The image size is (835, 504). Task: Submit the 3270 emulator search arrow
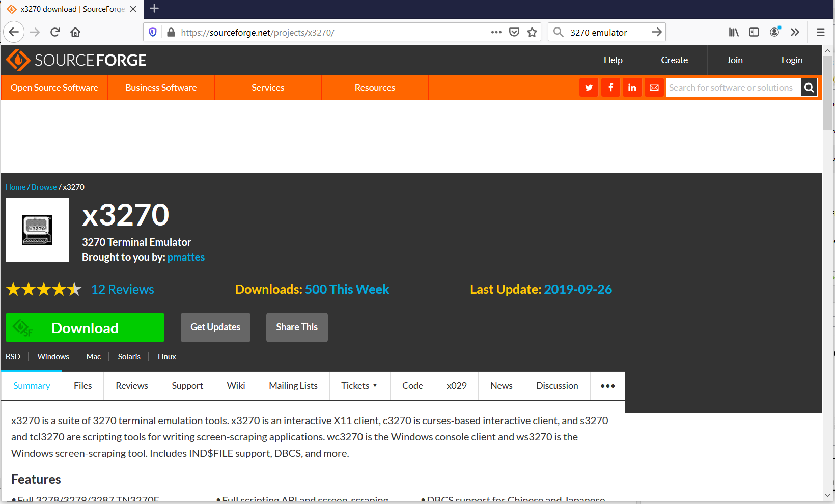pos(657,32)
